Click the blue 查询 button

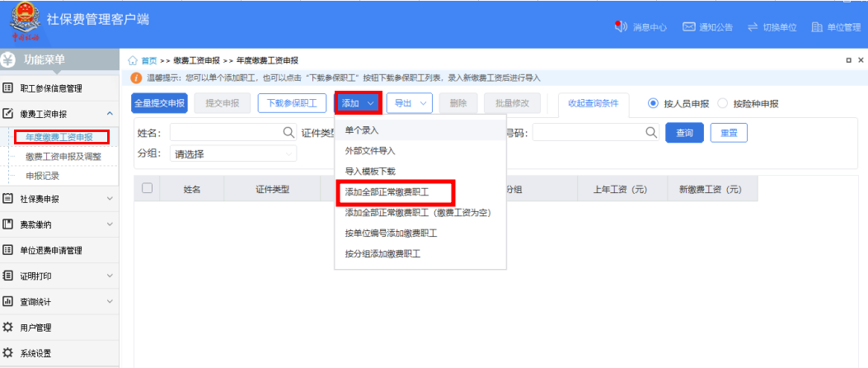[684, 133]
